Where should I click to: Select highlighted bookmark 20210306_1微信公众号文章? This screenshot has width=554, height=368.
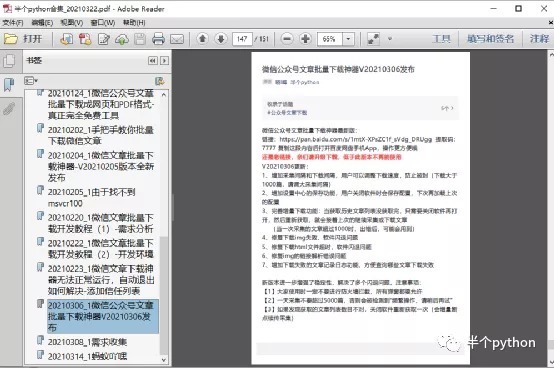pyautogui.click(x=103, y=316)
